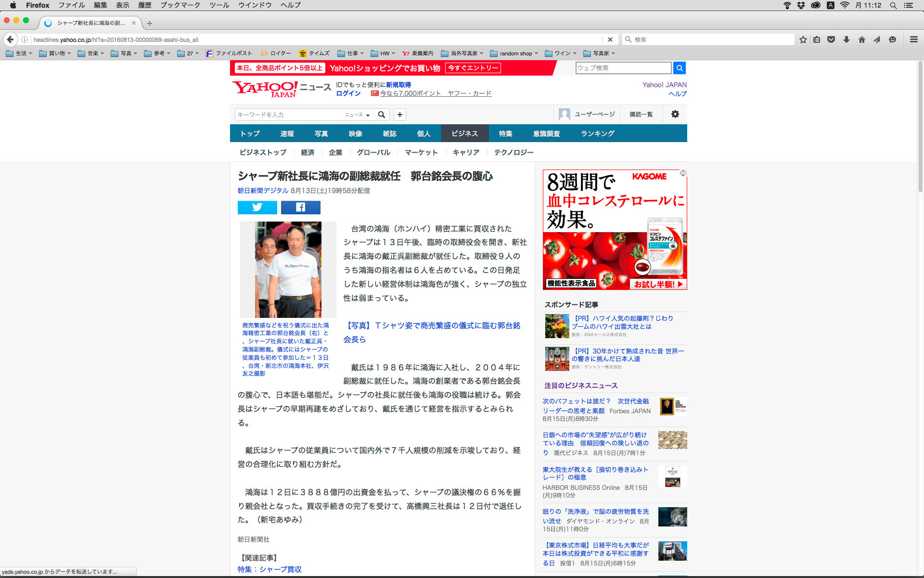This screenshot has width=924, height=578.
Task: Click the blue web search magnifier button
Action: click(x=680, y=68)
